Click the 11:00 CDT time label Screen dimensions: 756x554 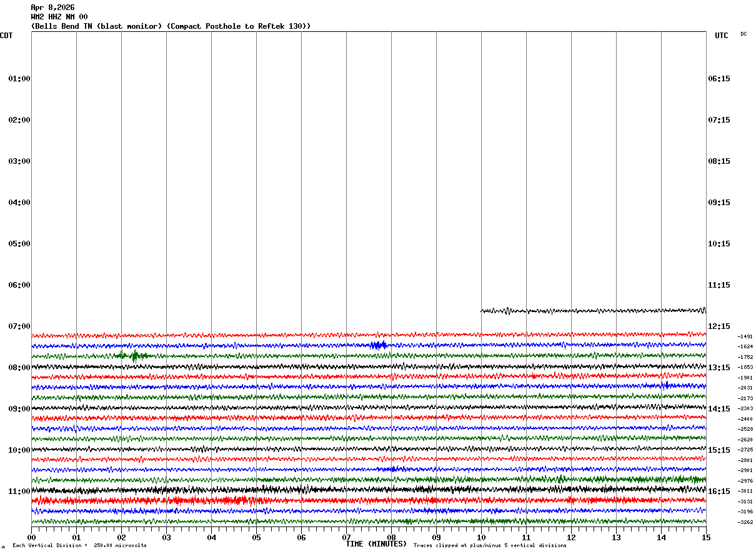tap(19, 491)
